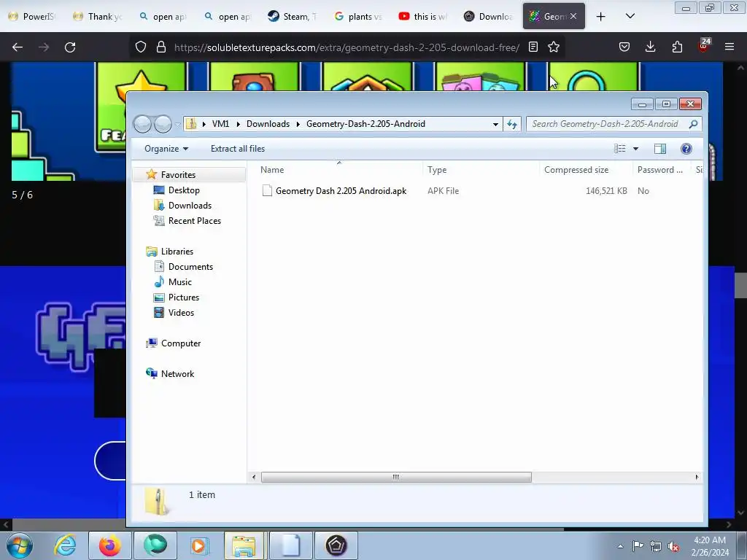Click the Explorer back navigation button
Viewport: 747px width, 560px height.
[x=142, y=124]
